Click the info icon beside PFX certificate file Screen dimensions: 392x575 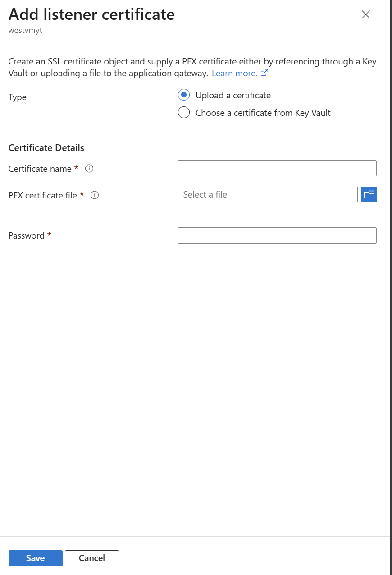point(94,195)
